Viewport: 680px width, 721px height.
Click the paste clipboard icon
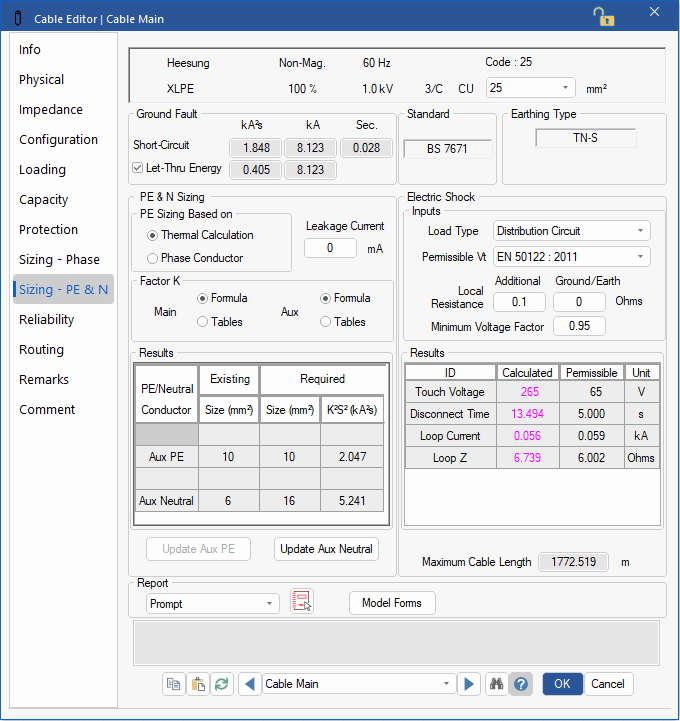coord(198,684)
